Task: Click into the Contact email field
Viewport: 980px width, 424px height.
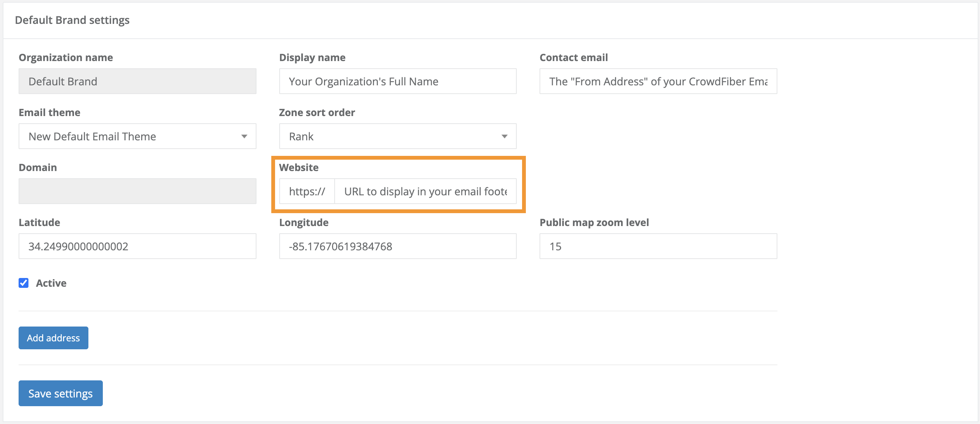Action: pos(658,82)
